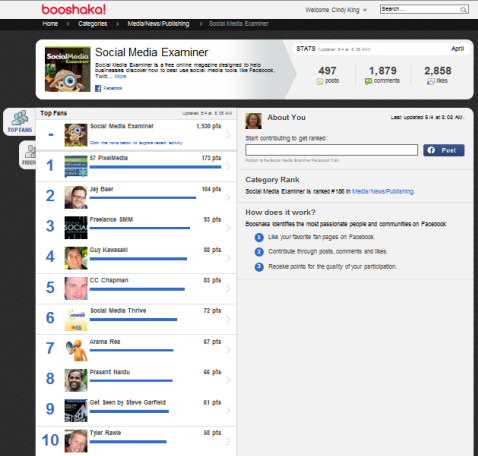Image resolution: width=478 pixels, height=456 pixels.
Task: Click the More link in description
Action: click(120, 76)
